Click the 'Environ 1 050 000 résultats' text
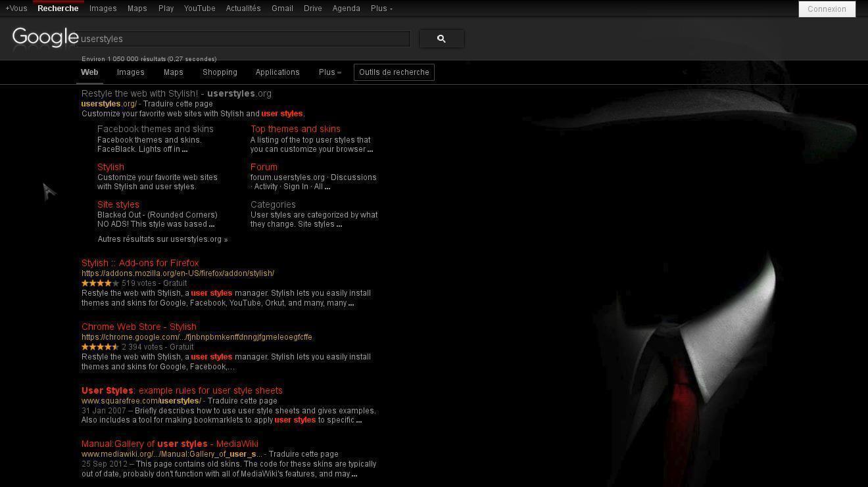Screen dimensions: 868x487 coord(149,59)
